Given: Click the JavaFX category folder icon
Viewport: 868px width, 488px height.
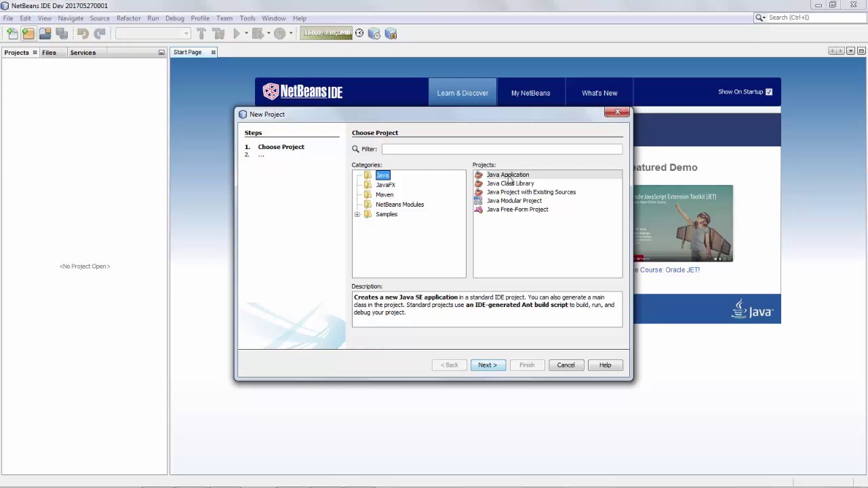Looking at the screenshot, I should pos(368,185).
